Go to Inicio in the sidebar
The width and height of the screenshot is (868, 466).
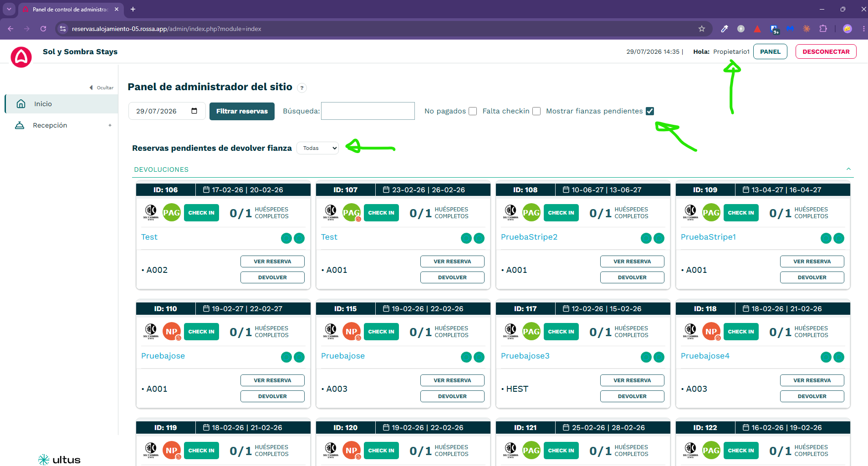click(x=61, y=104)
